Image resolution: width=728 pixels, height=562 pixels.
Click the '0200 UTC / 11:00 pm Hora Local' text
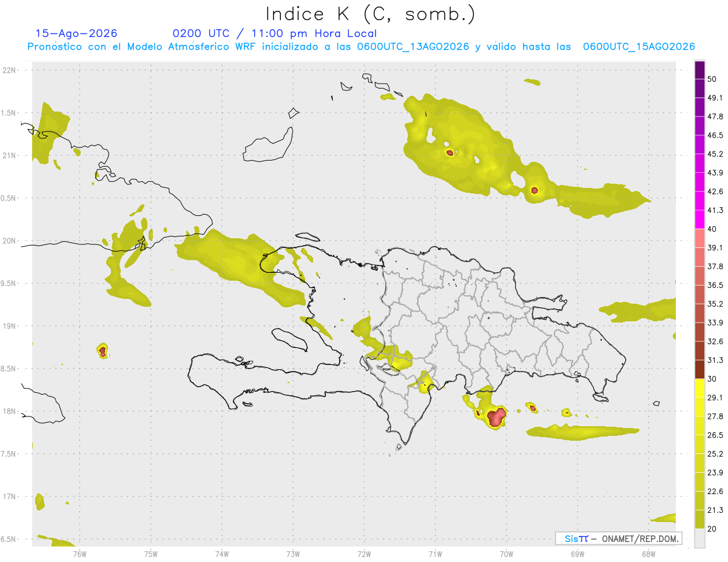pyautogui.click(x=274, y=33)
